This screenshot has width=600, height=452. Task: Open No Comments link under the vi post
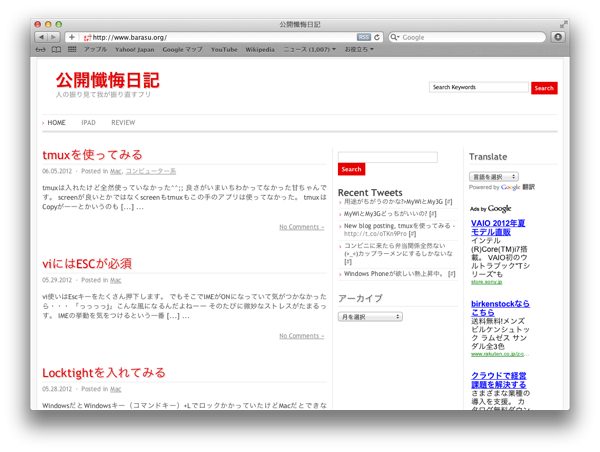(x=302, y=336)
